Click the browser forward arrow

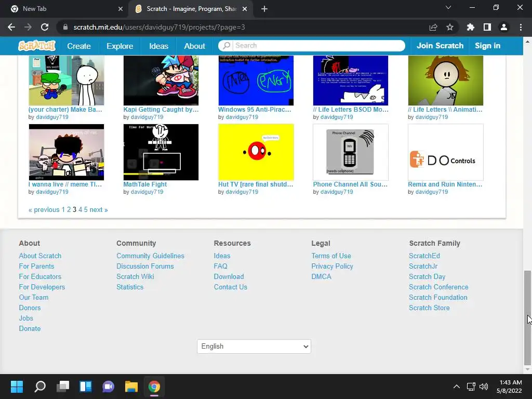click(x=28, y=27)
